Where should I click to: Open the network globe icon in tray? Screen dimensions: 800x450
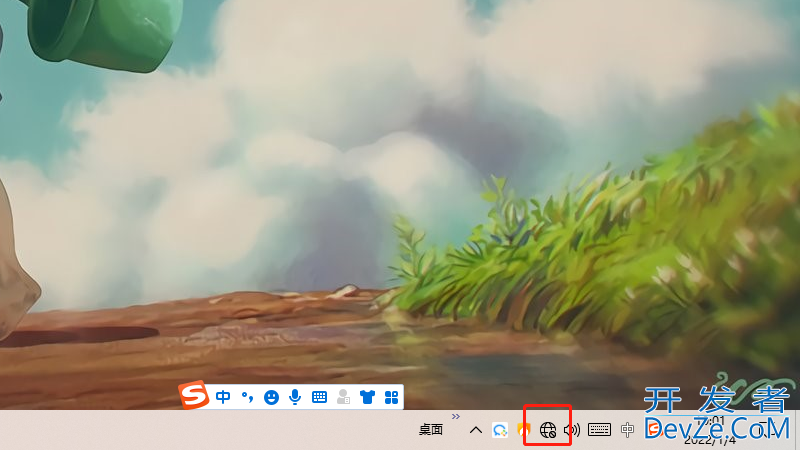[x=548, y=430]
